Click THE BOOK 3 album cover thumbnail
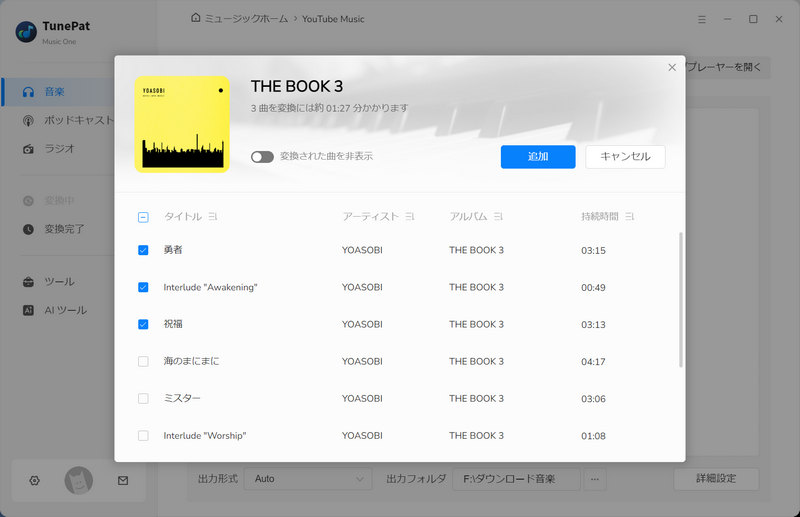The image size is (800, 517). 182,124
